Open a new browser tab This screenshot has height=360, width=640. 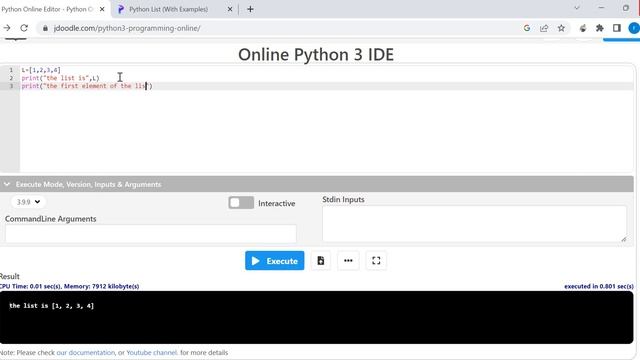(x=250, y=9)
